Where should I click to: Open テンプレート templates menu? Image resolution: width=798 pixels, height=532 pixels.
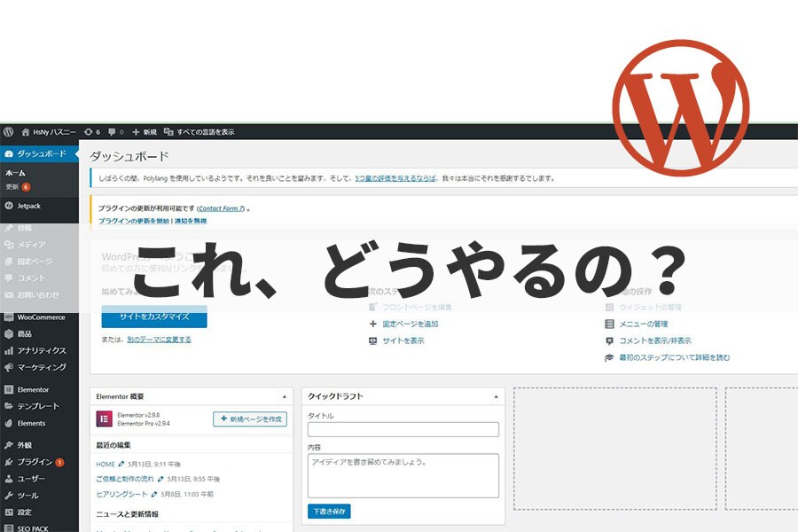pyautogui.click(x=39, y=406)
